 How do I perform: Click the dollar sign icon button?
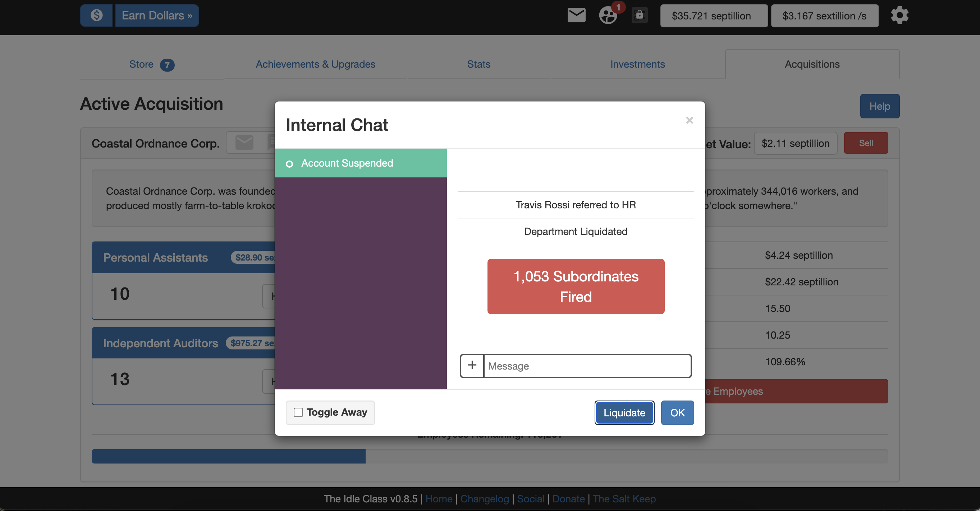click(96, 15)
